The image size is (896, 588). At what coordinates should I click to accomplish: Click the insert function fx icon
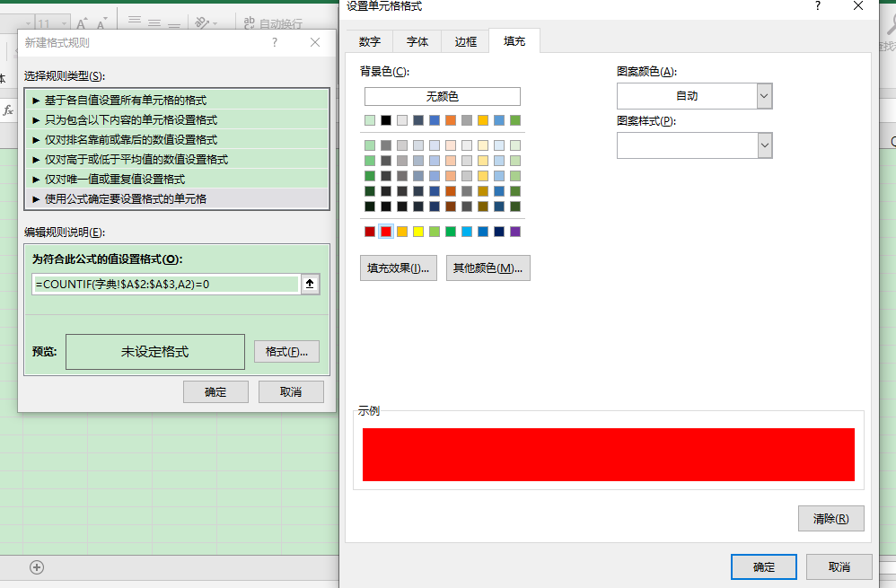pos(8,110)
